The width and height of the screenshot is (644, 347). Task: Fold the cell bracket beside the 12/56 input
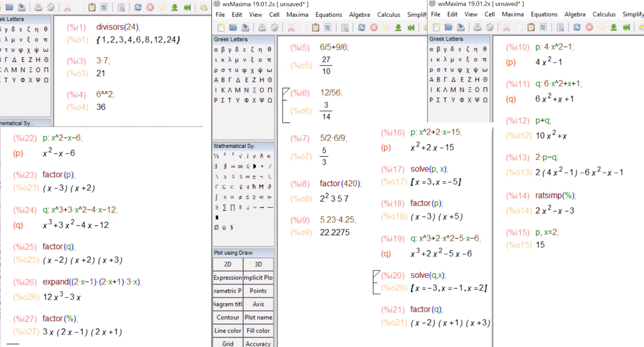click(286, 91)
